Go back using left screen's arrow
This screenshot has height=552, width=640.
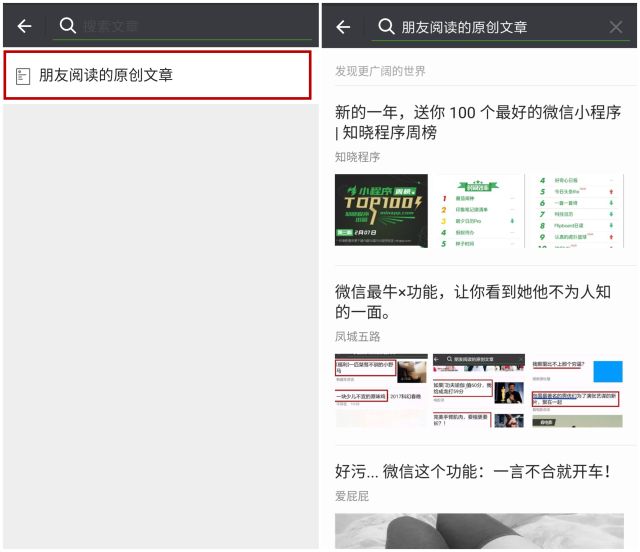(x=24, y=26)
